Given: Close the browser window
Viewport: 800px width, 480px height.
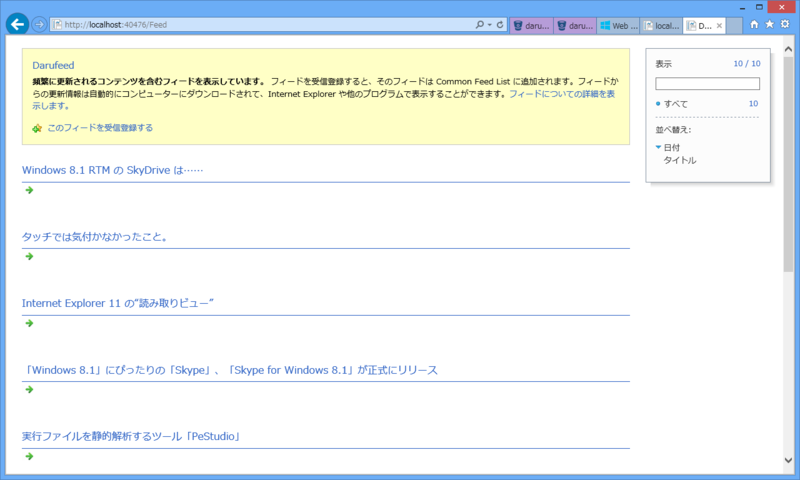Looking at the screenshot, I should (x=782, y=7).
